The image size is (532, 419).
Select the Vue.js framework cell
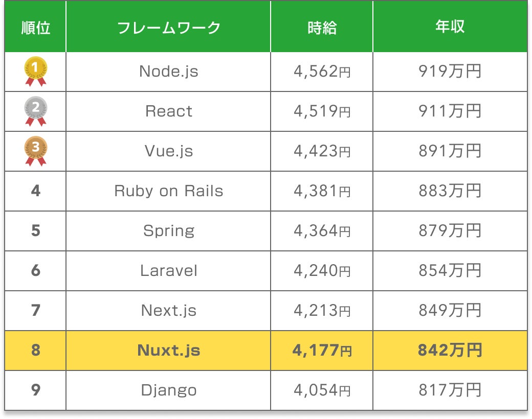coord(168,151)
